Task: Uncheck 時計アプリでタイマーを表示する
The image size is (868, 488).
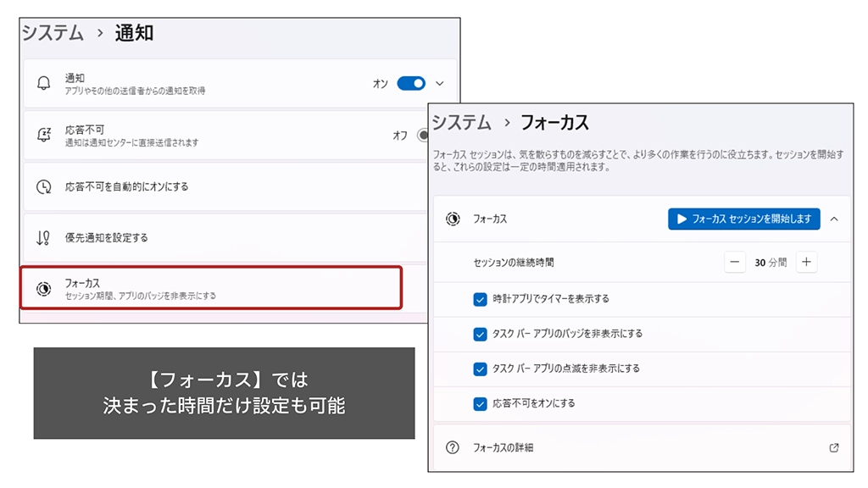Action: (480, 299)
